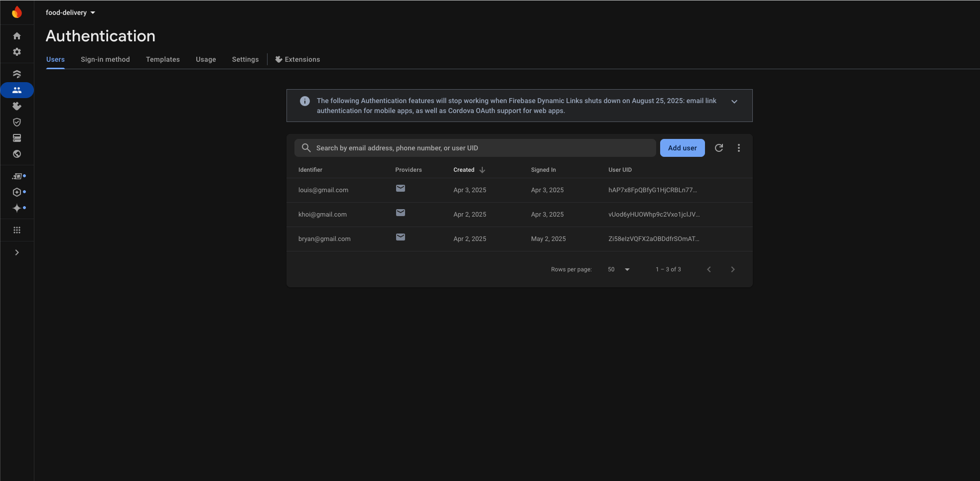Click email provider icon for khoi@gmail.com
Image resolution: width=980 pixels, height=481 pixels.
coord(401,213)
